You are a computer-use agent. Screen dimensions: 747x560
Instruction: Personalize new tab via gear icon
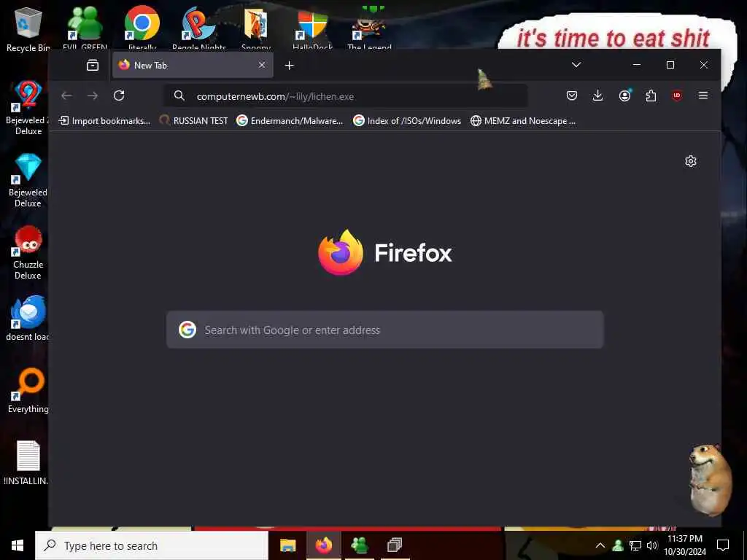(x=691, y=161)
